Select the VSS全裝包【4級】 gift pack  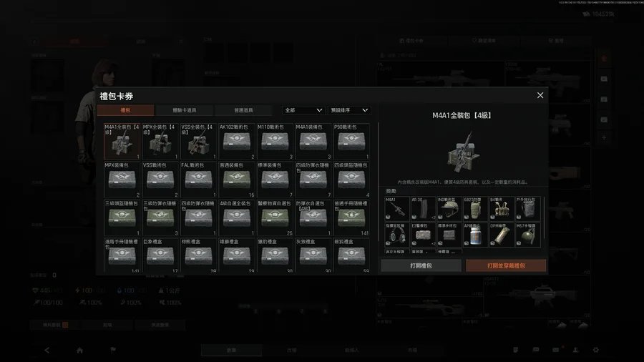(198, 141)
